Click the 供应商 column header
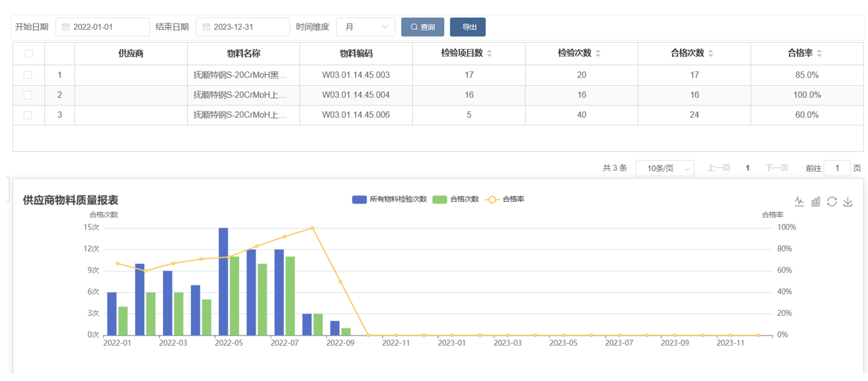This screenshot has width=868, height=381. (131, 53)
